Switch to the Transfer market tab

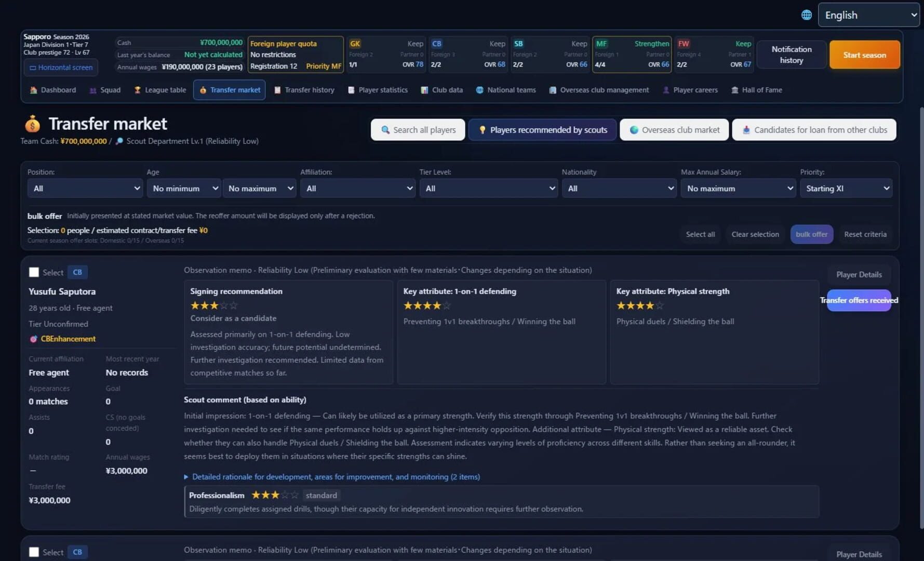pos(230,90)
